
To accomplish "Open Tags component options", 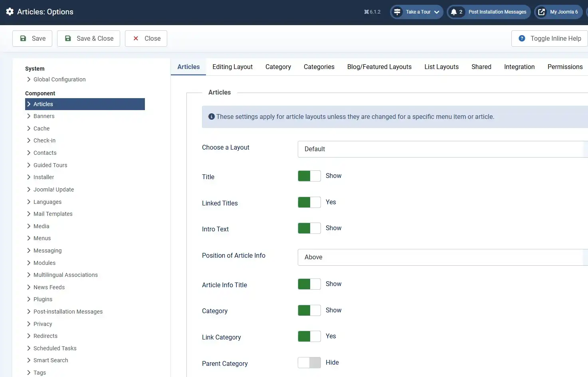I will click(40, 373).
